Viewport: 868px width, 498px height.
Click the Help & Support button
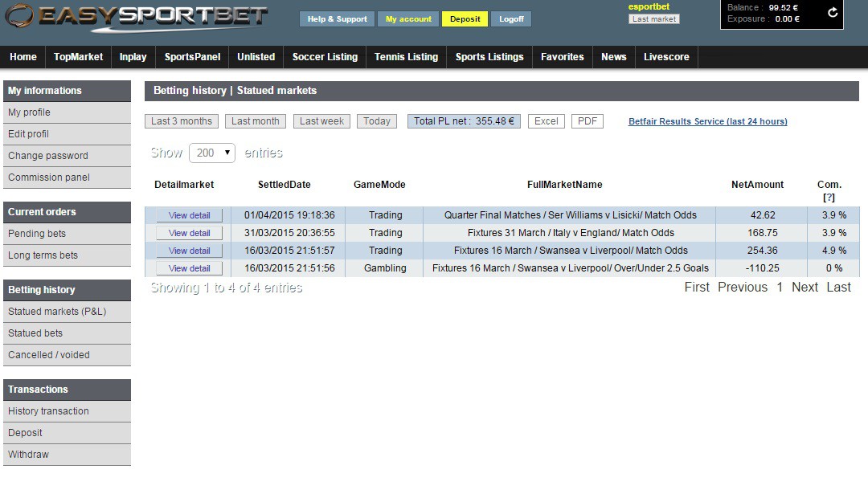[337, 18]
